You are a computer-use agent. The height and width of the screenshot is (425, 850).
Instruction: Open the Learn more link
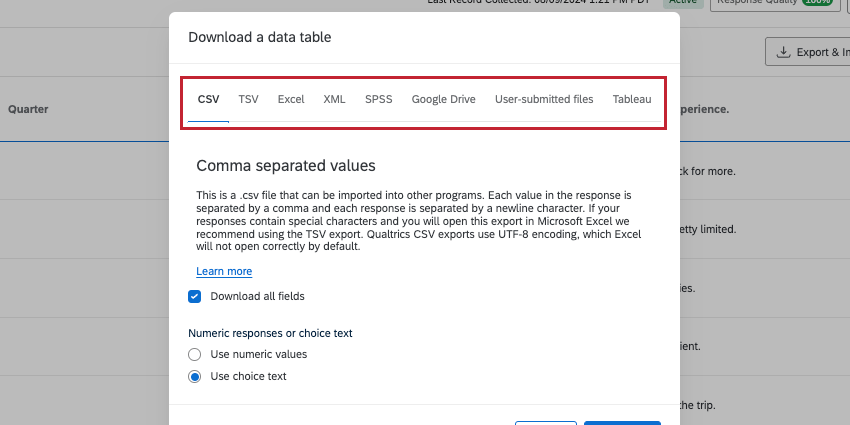(x=224, y=271)
